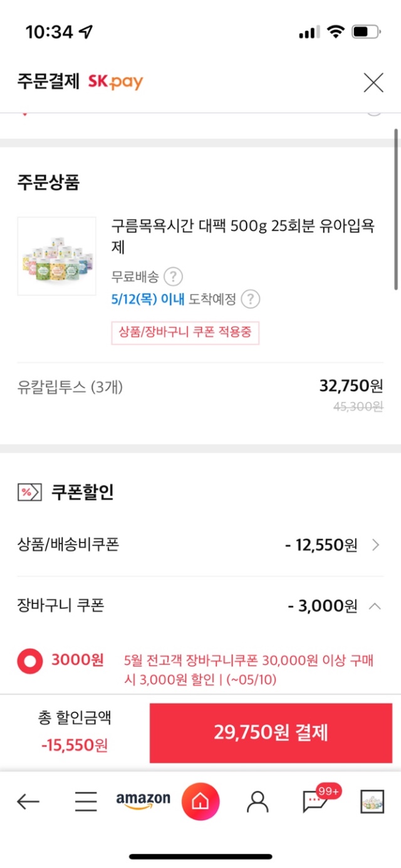Tap the arrival estimate help icon
The height and width of the screenshot is (868, 401).
(251, 299)
